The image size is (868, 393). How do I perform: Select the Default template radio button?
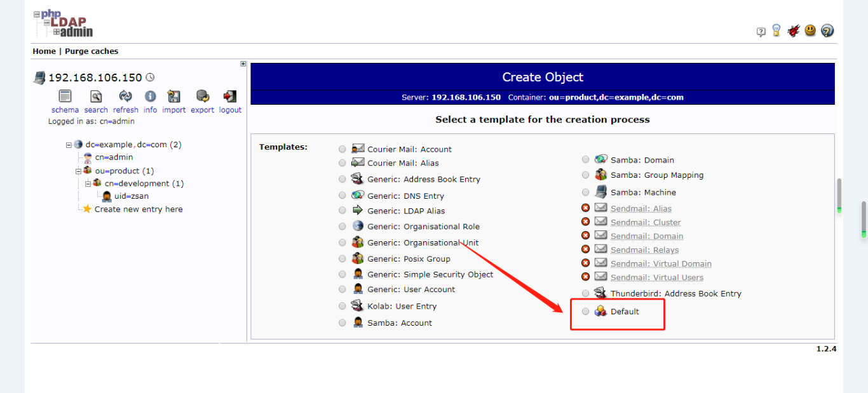pyautogui.click(x=585, y=311)
